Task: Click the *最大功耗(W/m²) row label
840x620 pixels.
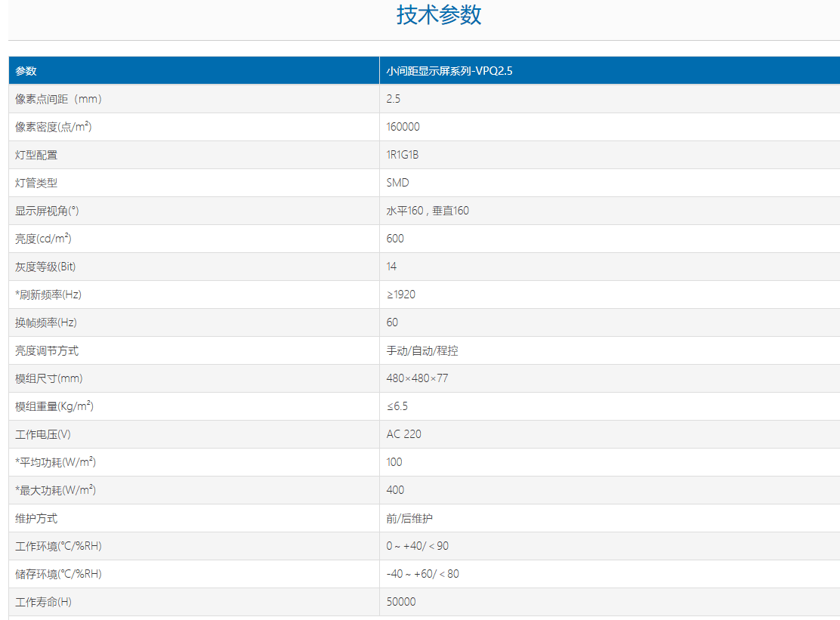Action: 56,490
